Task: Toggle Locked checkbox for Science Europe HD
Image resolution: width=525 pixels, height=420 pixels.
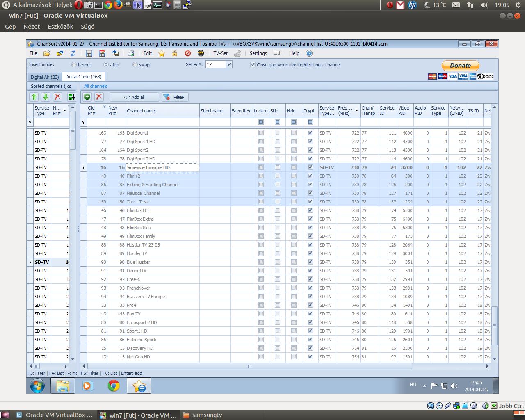Action: tap(261, 167)
